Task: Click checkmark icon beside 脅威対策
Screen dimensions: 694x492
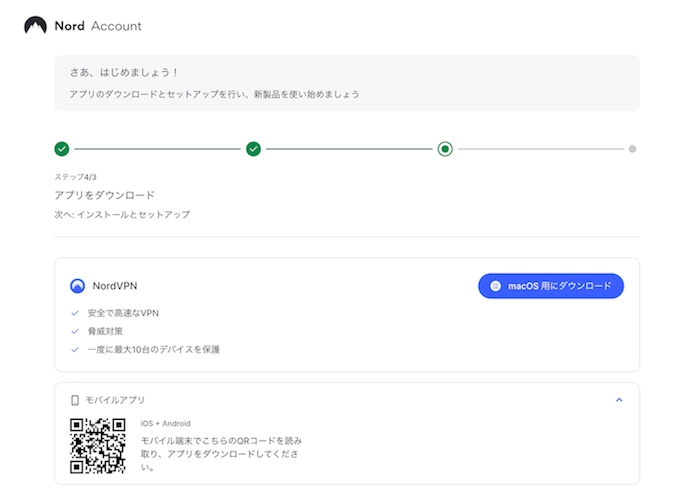Action: click(x=75, y=331)
